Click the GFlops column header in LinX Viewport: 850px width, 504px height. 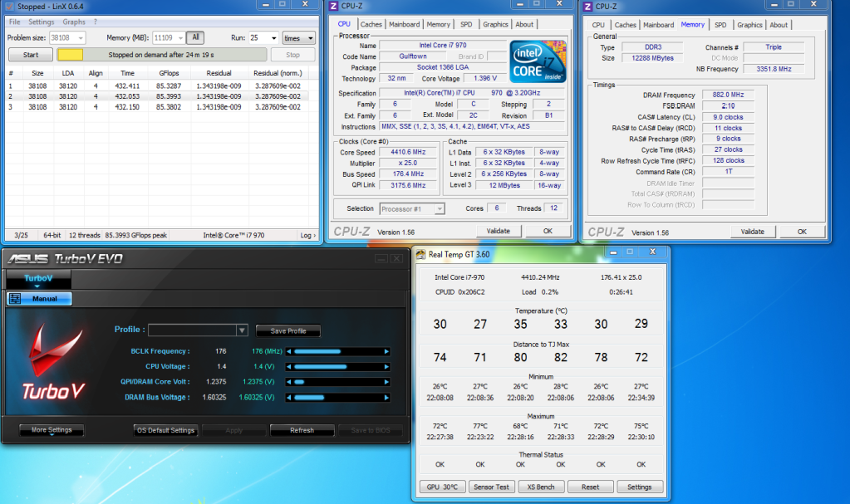[x=170, y=73]
